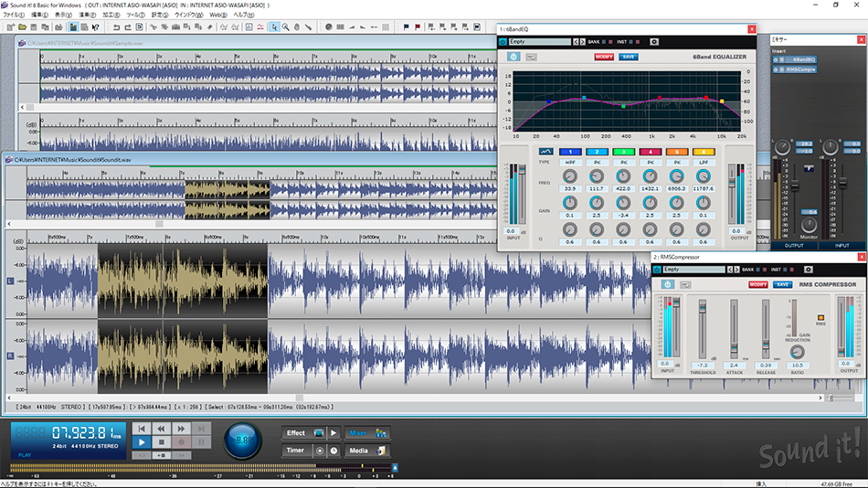Click the Media button
The image size is (868, 488).
tap(367, 451)
